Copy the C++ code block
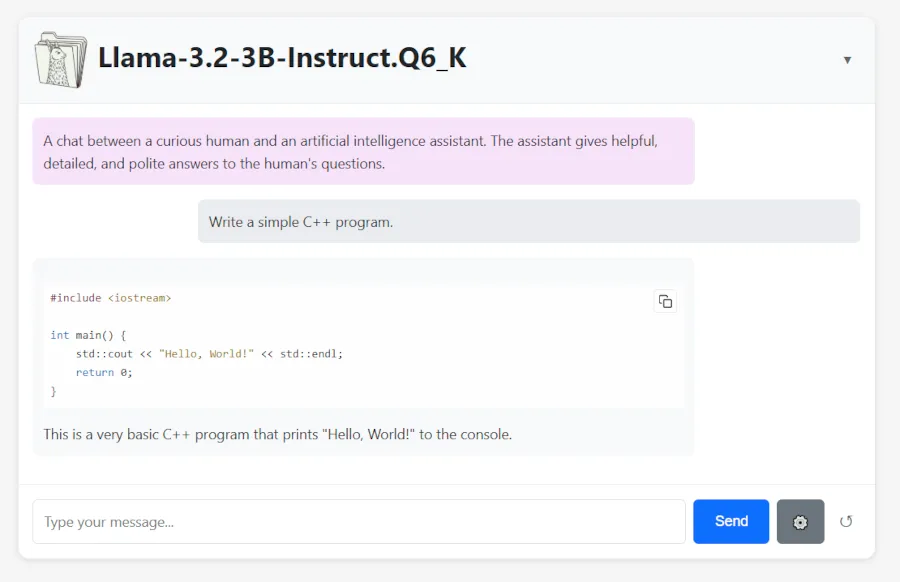This screenshot has width=900, height=582. 665,301
